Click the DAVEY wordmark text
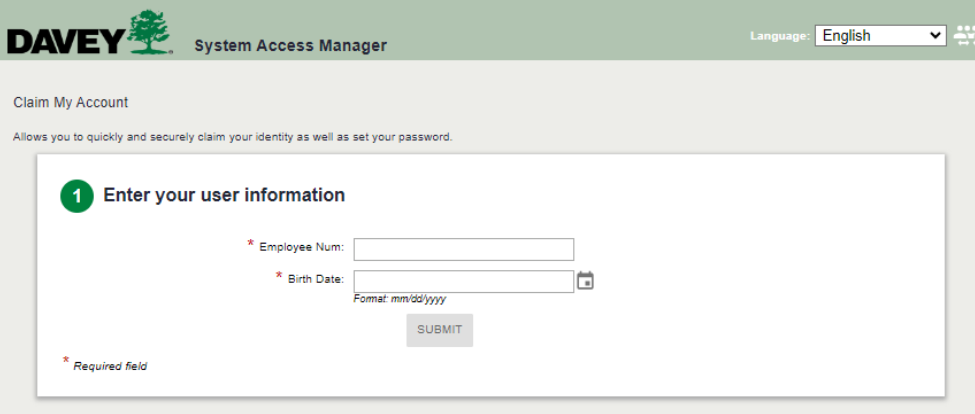The width and height of the screenshot is (975, 414). [66, 41]
